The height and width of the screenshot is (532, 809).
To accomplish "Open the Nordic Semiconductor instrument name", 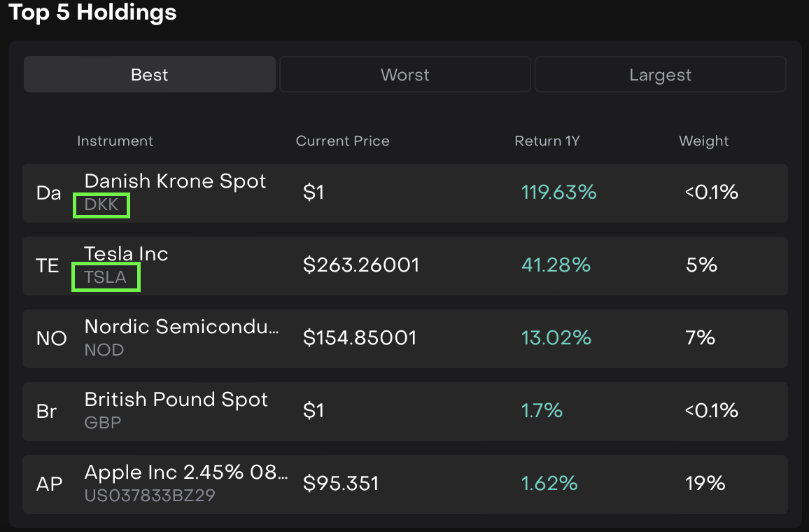I will (181, 327).
